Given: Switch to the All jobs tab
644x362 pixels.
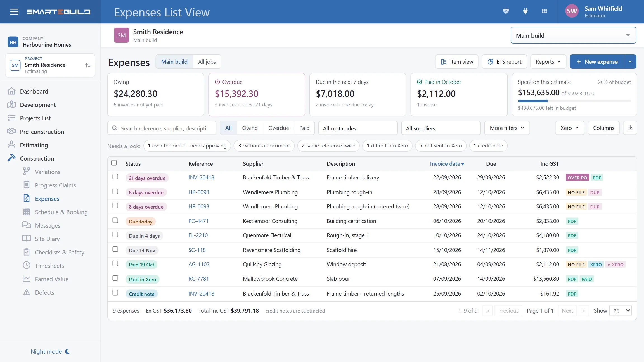Looking at the screenshot, I should tap(207, 62).
